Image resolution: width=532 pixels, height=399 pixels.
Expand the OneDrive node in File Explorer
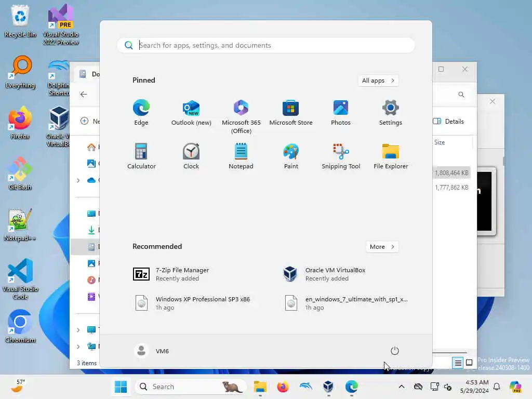tap(78, 180)
